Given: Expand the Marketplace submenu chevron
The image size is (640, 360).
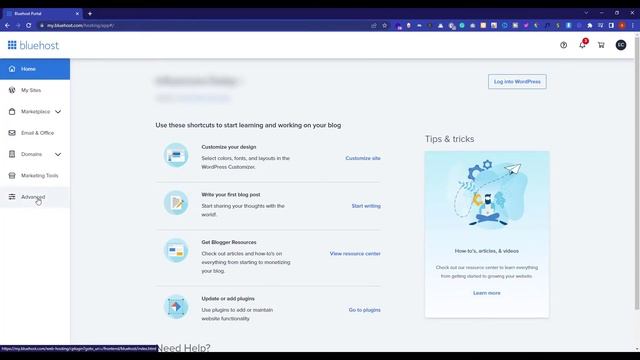Looking at the screenshot, I should [x=58, y=111].
